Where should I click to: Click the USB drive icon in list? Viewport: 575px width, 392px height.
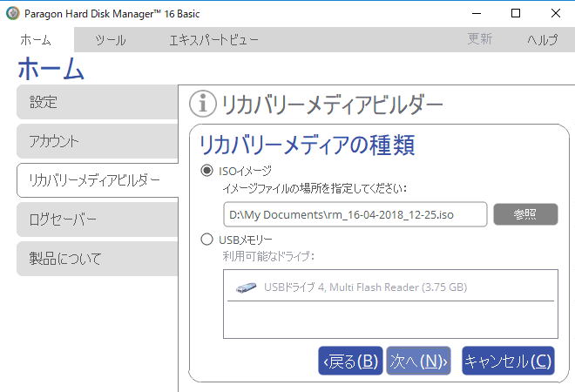pyautogui.click(x=247, y=287)
